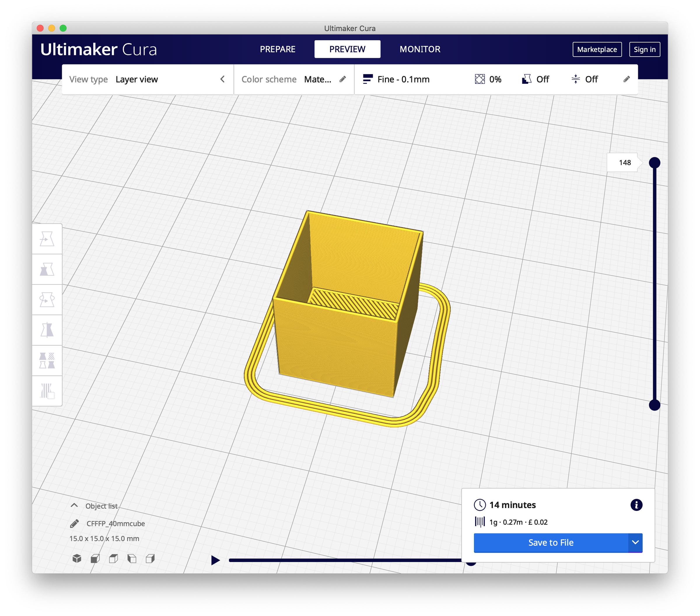Image resolution: width=700 pixels, height=616 pixels.
Task: Open the Save to File dropdown arrow
Action: pyautogui.click(x=635, y=543)
